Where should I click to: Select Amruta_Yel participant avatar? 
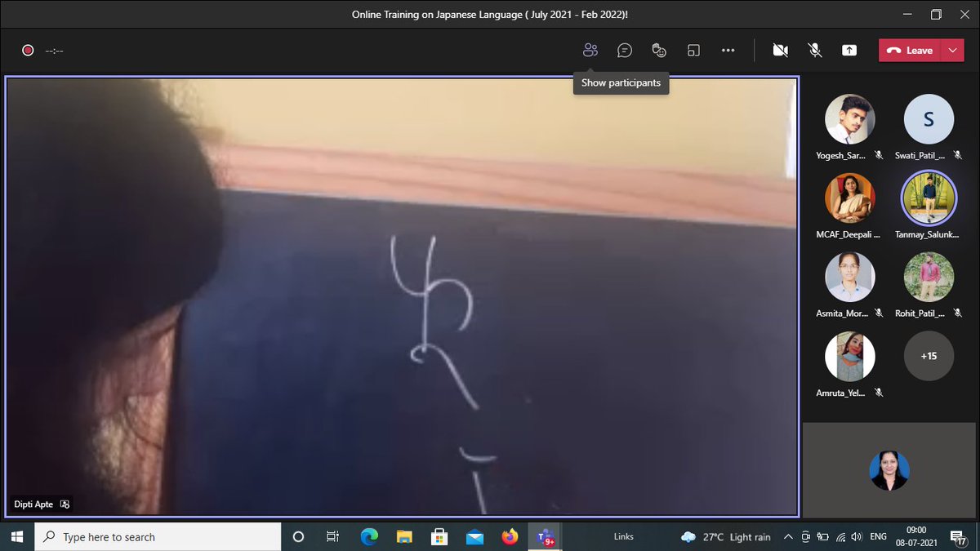(849, 357)
